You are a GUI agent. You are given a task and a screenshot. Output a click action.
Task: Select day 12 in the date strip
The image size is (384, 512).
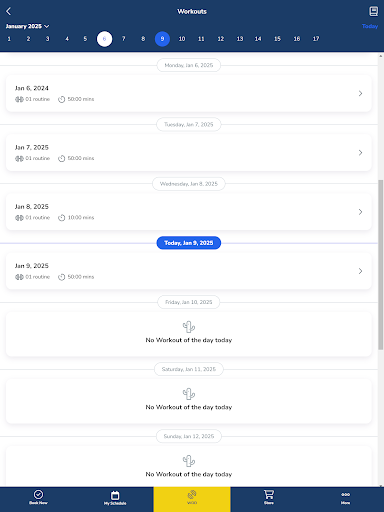click(221, 39)
